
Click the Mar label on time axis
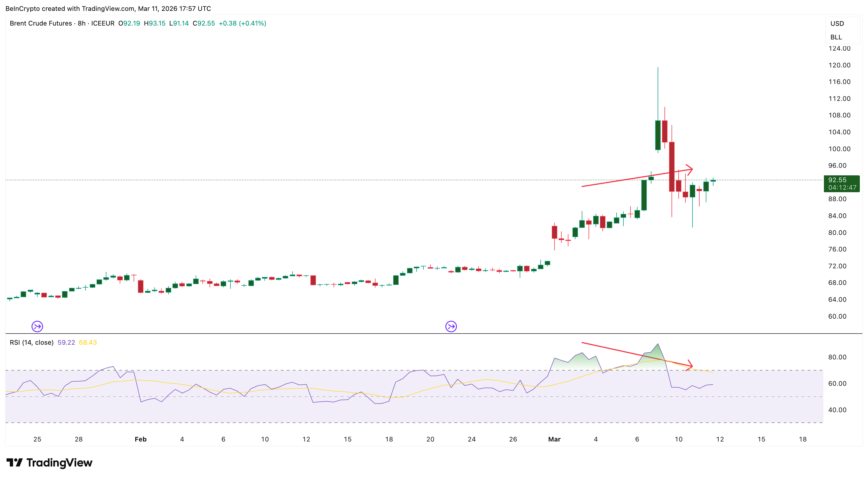pyautogui.click(x=554, y=439)
